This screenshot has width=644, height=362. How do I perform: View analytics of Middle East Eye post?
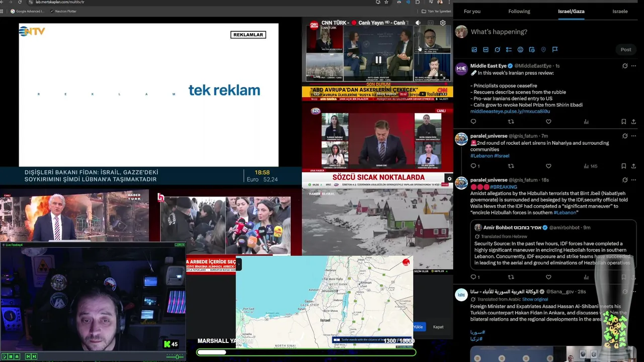click(x=586, y=121)
